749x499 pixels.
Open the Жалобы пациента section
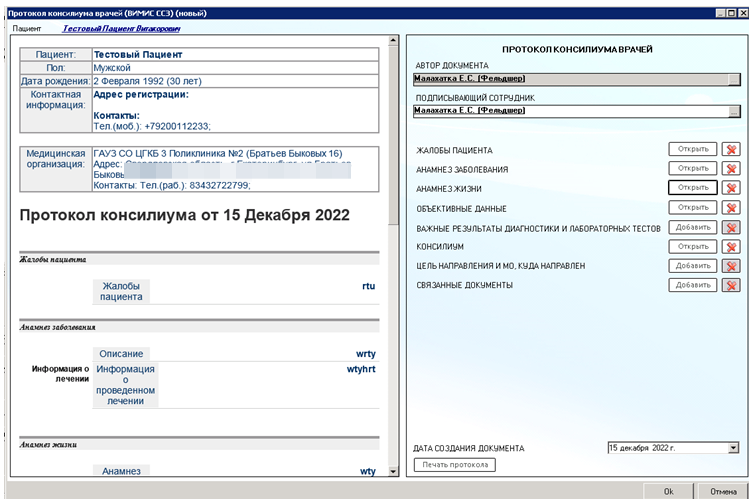[x=693, y=149]
